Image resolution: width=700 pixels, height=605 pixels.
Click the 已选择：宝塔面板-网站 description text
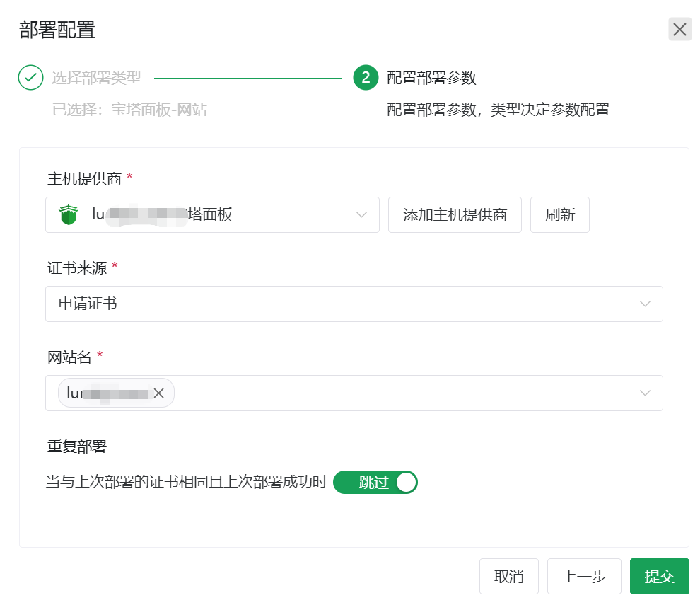click(129, 110)
